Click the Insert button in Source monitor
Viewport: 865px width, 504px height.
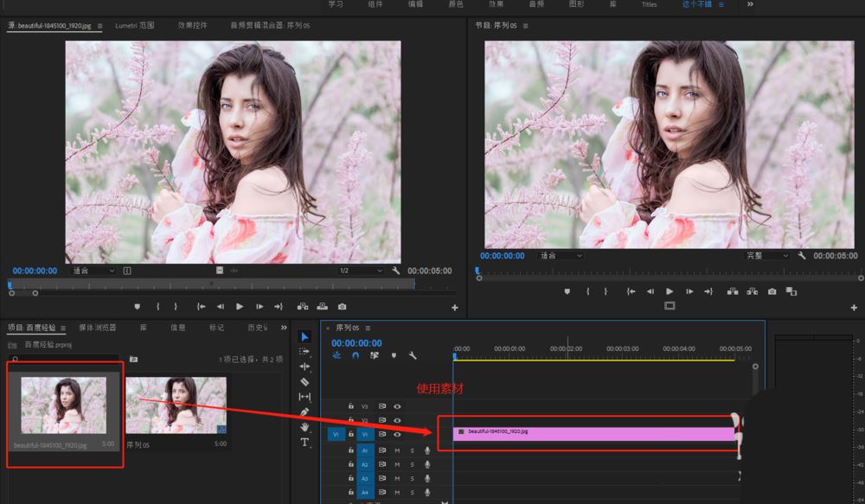pyautogui.click(x=303, y=307)
